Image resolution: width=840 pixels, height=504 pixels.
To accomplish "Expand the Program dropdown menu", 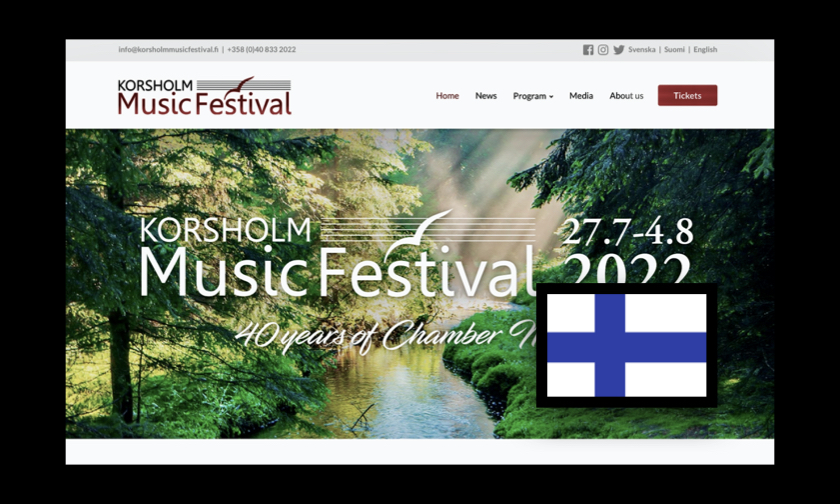I will pos(532,96).
